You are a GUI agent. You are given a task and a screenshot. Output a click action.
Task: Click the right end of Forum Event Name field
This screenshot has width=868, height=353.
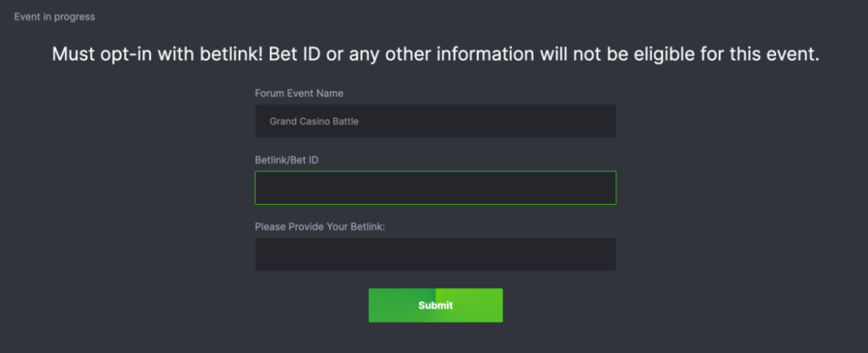coord(599,121)
